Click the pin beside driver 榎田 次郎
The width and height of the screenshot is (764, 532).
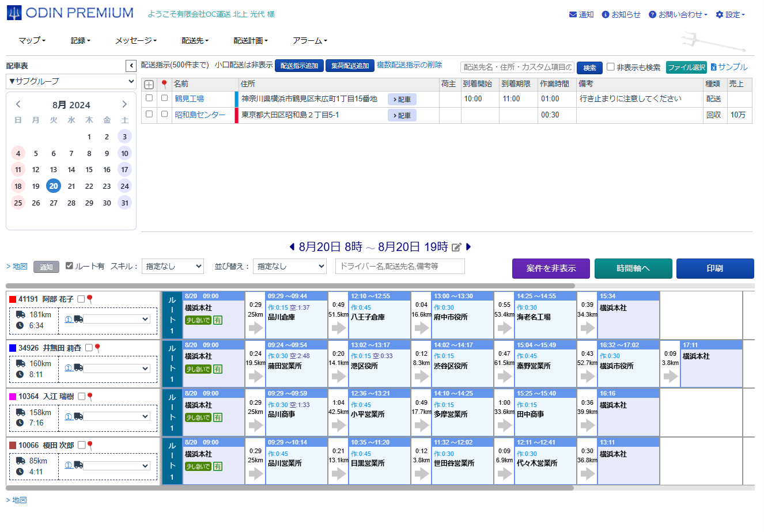point(90,446)
